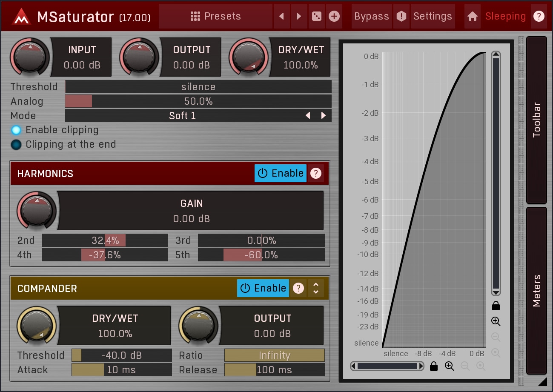Click the Bypass button
The height and width of the screenshot is (392, 553).
click(x=371, y=17)
